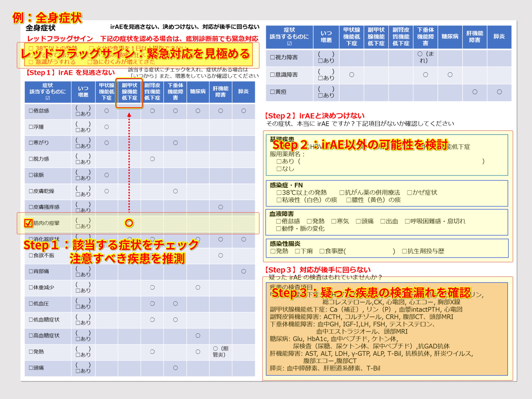Viewport: 532px width, 399px height.
Task: Click circle under 膵炎 in 背部痛 row
Action: [x=243, y=271]
